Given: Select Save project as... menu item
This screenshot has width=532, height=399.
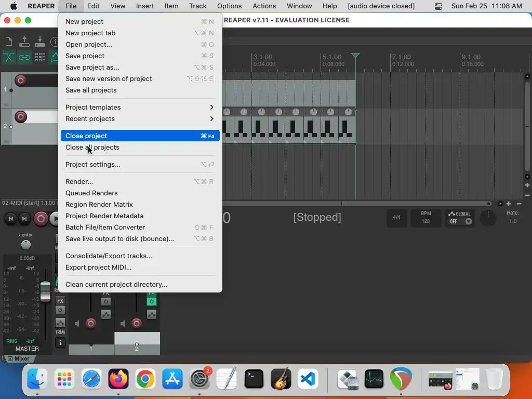Looking at the screenshot, I should 140,67.
